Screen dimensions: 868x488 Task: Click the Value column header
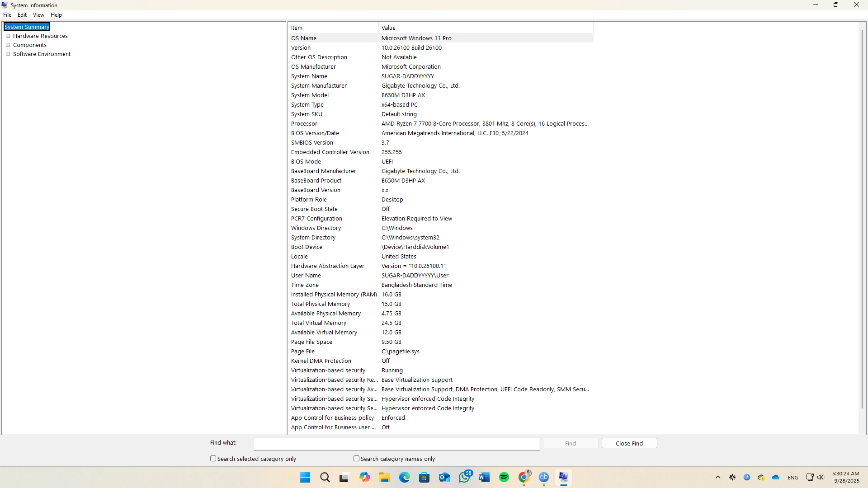(x=486, y=28)
